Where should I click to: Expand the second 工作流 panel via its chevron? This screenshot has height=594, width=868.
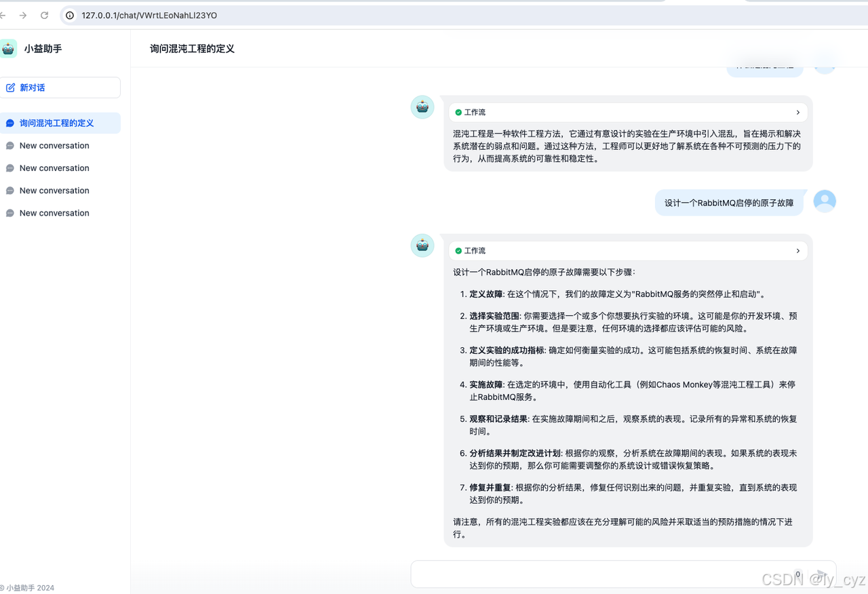click(798, 250)
